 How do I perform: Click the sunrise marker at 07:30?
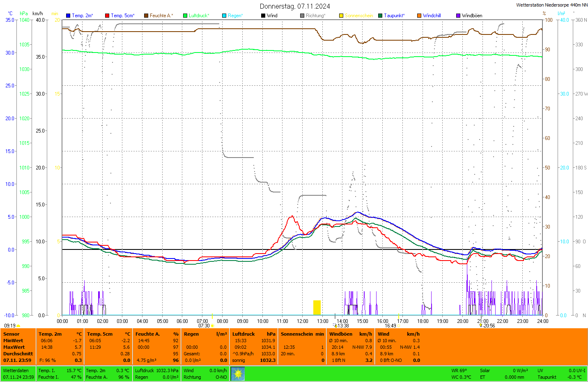212,326
